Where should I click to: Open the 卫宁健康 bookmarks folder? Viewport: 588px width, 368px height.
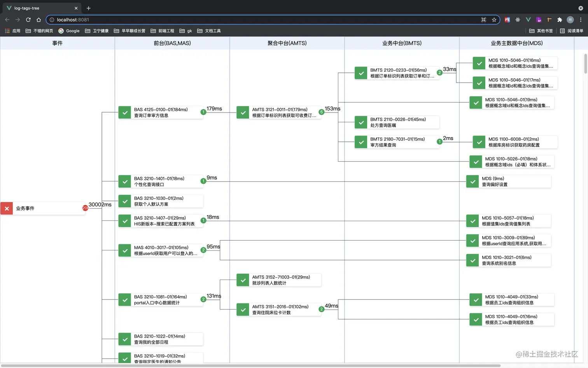click(97, 31)
